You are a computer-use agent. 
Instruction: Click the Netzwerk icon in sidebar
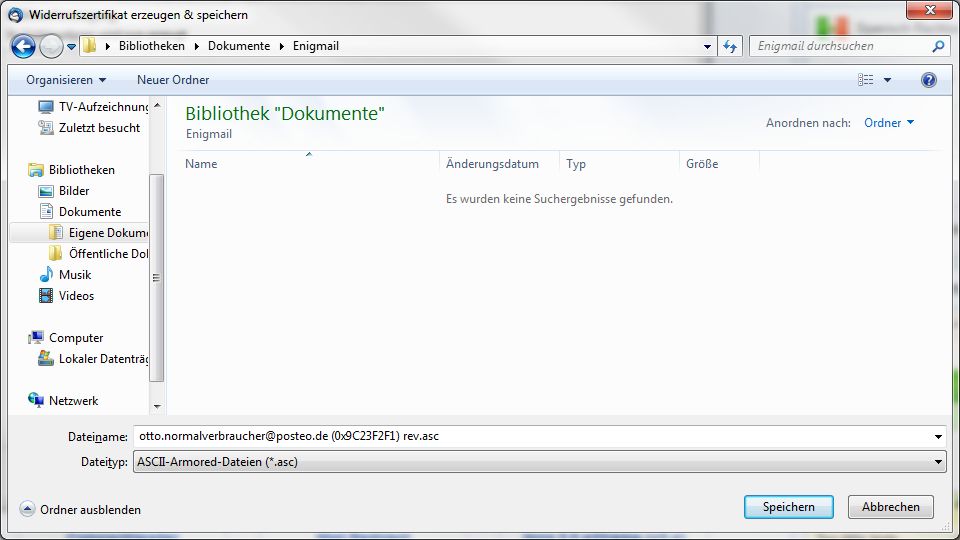tap(37, 401)
